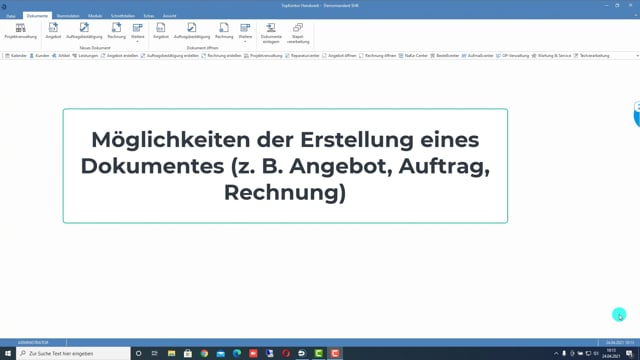This screenshot has width=640, height=360.
Task: Switch to the Ansicht tab
Action: (169, 16)
